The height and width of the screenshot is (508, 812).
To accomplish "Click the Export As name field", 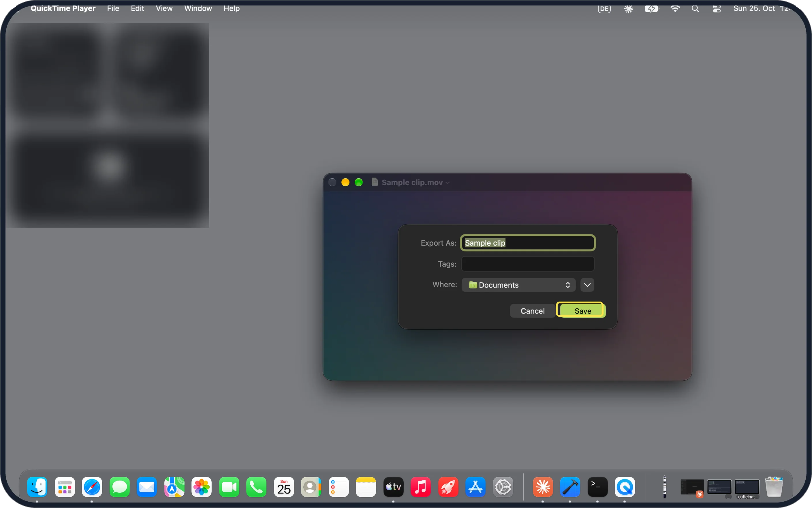I will (x=527, y=243).
